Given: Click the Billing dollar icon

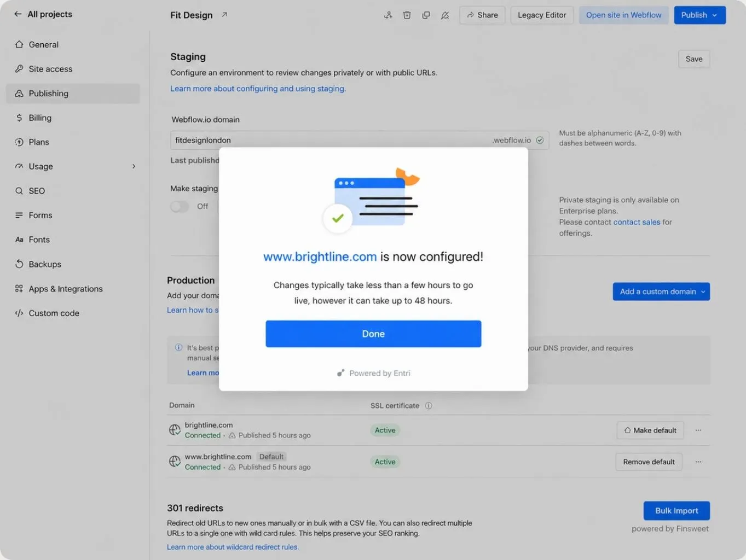Looking at the screenshot, I should 19,118.
